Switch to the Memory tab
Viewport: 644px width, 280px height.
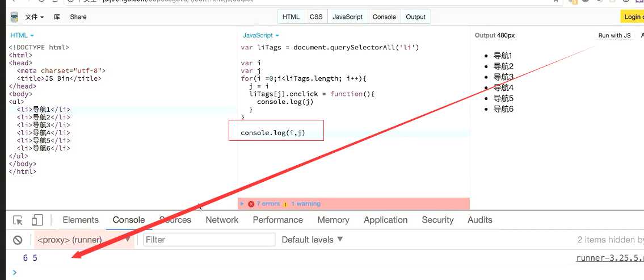(333, 220)
